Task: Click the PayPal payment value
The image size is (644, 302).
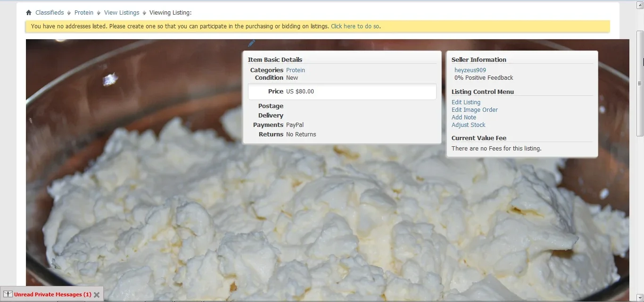Action: 295,125
